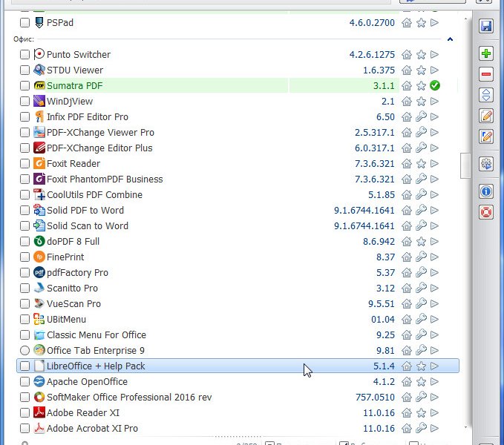Check the Adobe Acrobat XI Pro checkbox

(24, 428)
